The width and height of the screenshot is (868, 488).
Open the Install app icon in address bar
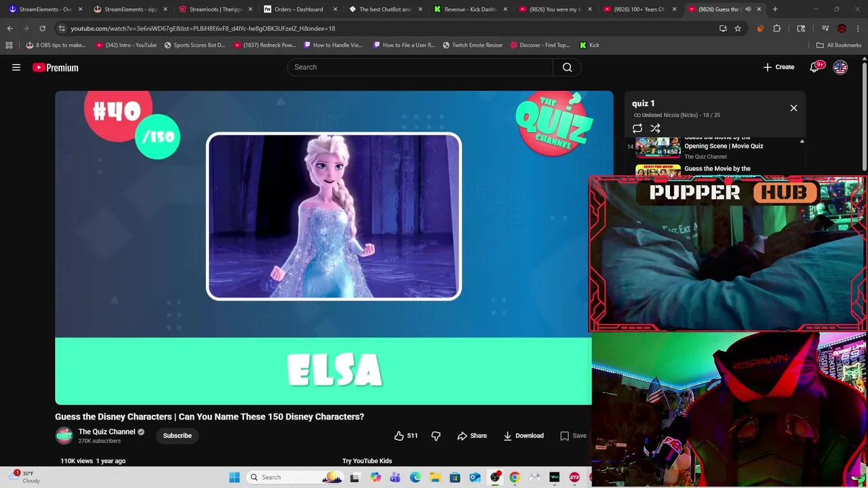point(723,28)
